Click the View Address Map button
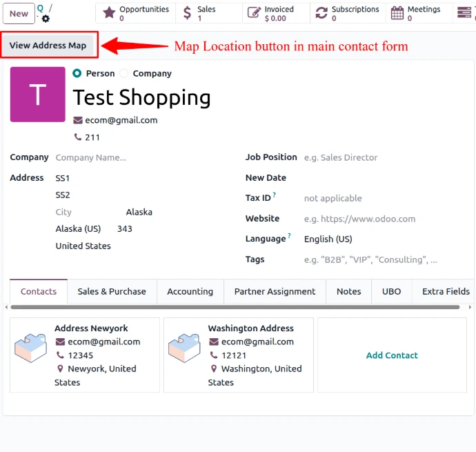The height and width of the screenshot is (452, 476). [x=48, y=46]
